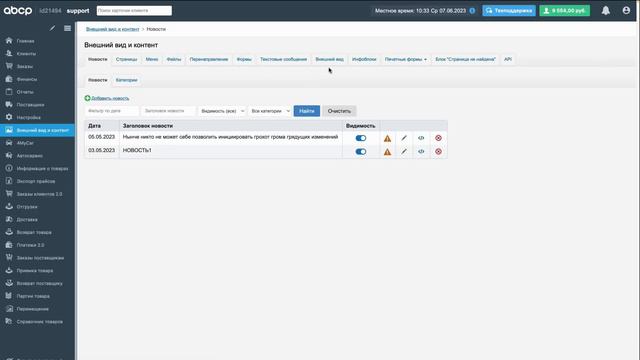
Task: Open Возврат товара in the sidebar
Action: point(34,232)
